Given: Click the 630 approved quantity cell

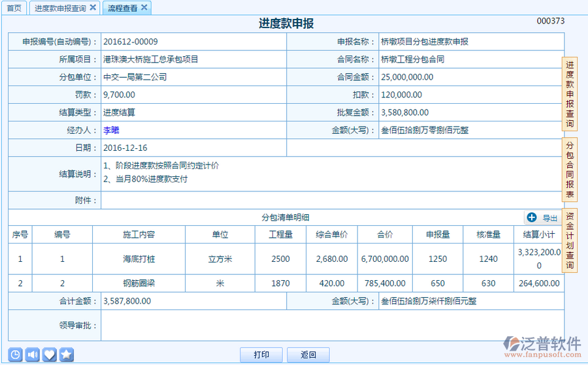Looking at the screenshot, I should point(489,283).
